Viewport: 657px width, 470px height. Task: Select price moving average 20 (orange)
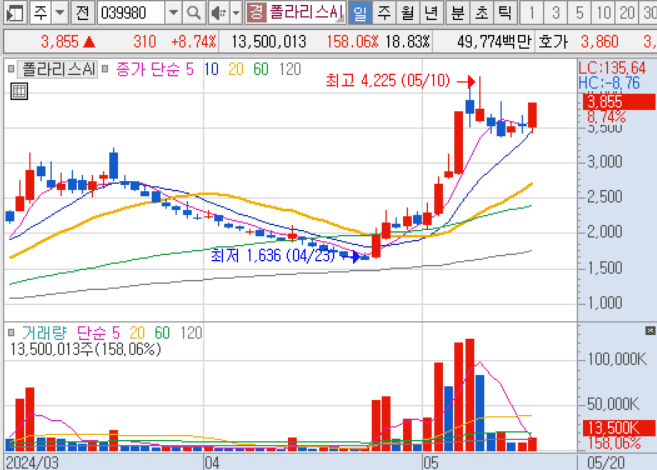tap(236, 69)
